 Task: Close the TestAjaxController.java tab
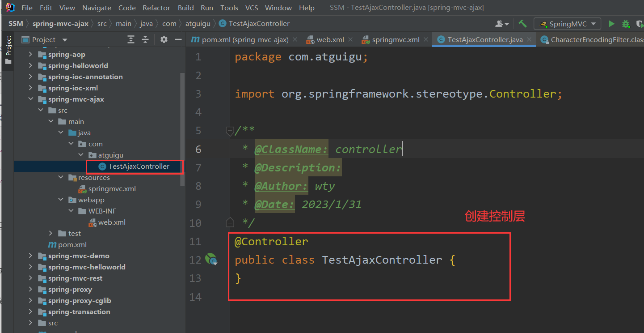[529, 39]
